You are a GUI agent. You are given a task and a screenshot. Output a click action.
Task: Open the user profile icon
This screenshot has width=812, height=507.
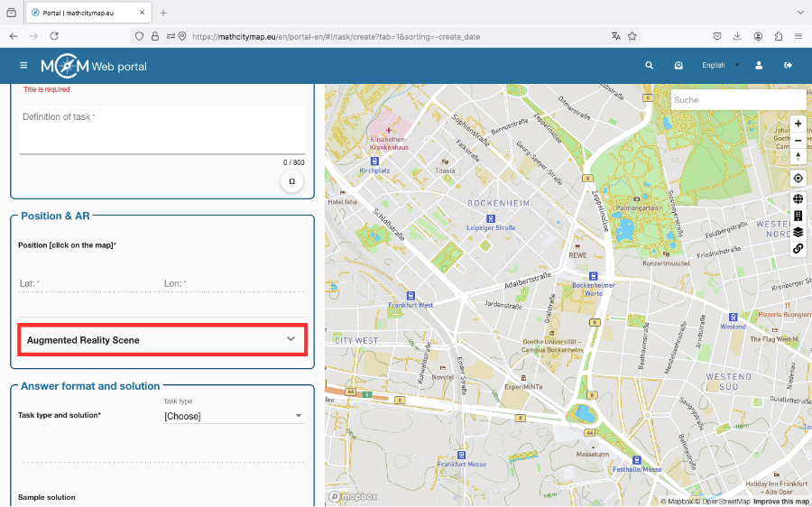[760, 66]
